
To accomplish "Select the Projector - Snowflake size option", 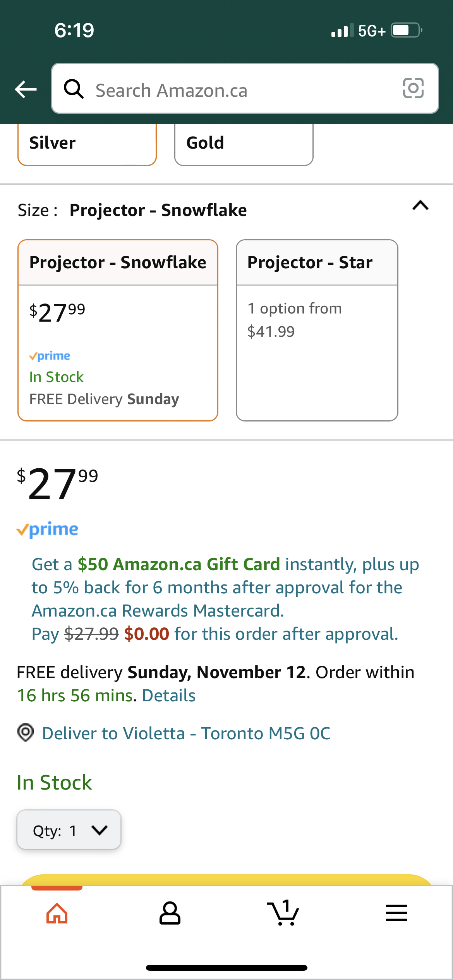I will 118,330.
